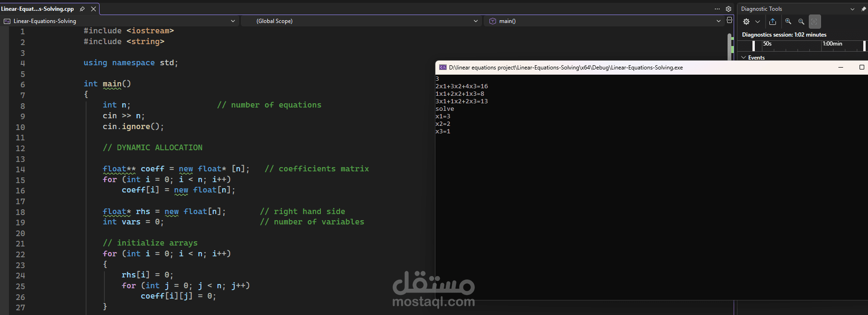Click the Diagnostic Tools panel title
This screenshot has width=868, height=315.
(761, 9)
